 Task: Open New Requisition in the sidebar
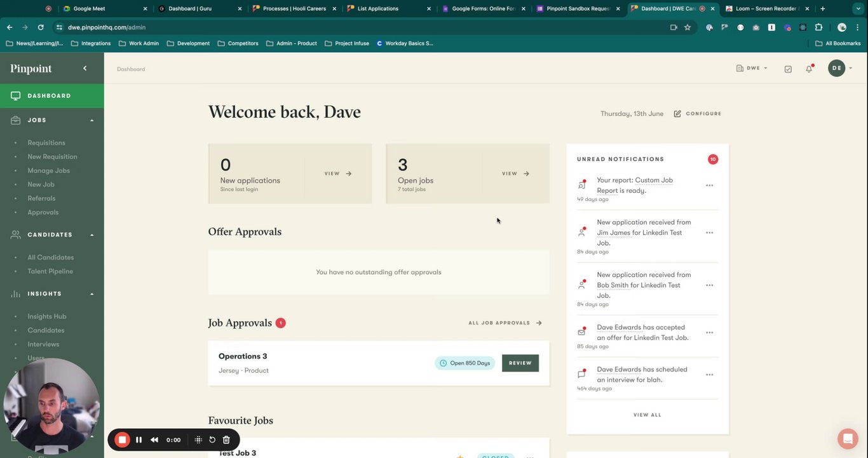click(x=52, y=156)
